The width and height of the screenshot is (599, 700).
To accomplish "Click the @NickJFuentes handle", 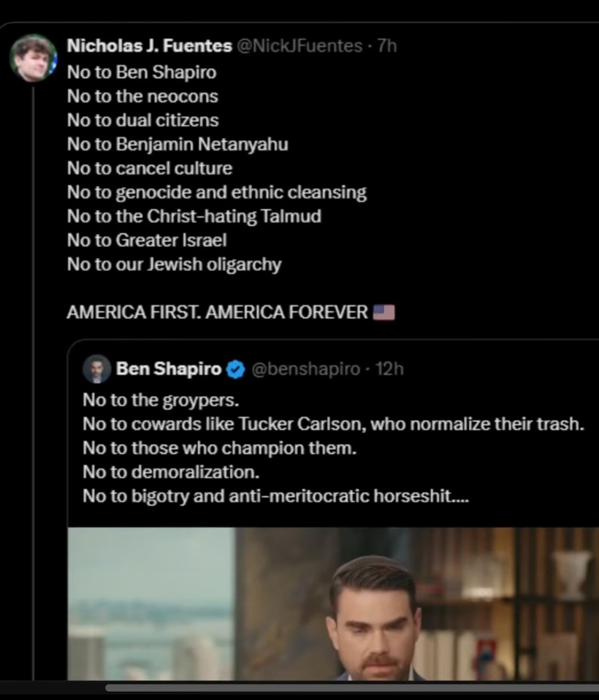I will pos(298,46).
